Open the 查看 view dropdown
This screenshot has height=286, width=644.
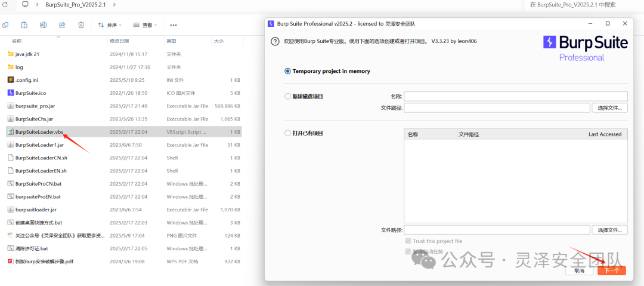(145, 25)
